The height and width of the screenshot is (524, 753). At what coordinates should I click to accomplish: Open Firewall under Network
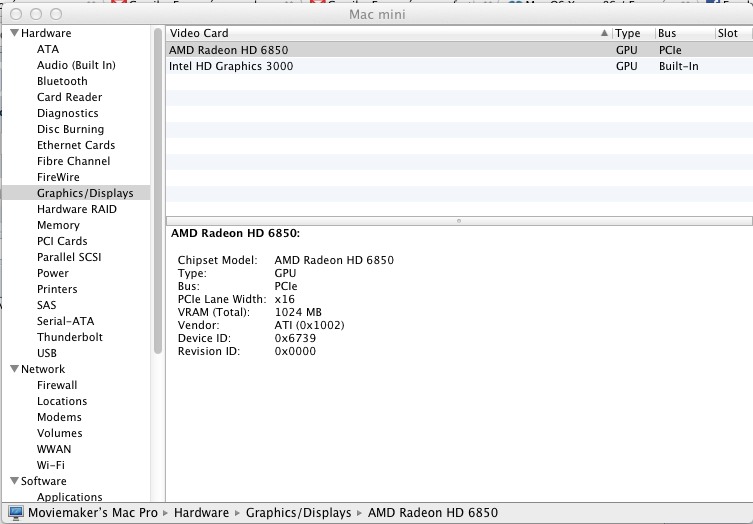57,385
